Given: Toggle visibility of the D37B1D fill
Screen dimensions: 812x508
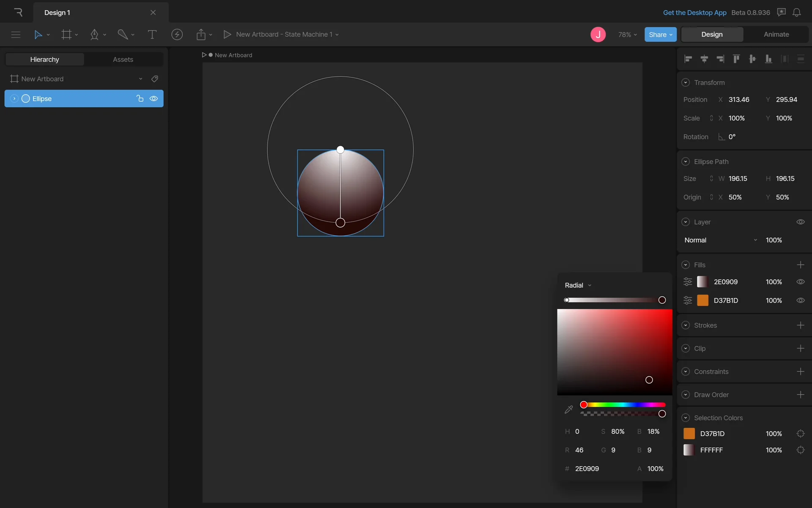Looking at the screenshot, I should 800,301.
